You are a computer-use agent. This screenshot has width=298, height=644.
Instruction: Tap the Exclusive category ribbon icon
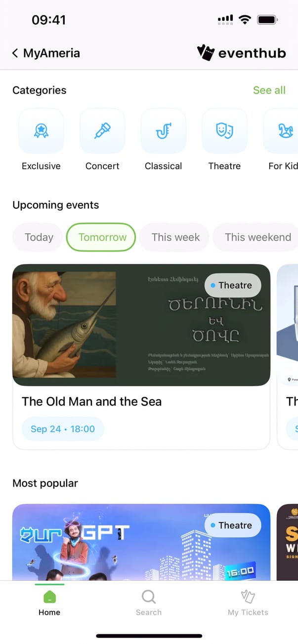41,131
